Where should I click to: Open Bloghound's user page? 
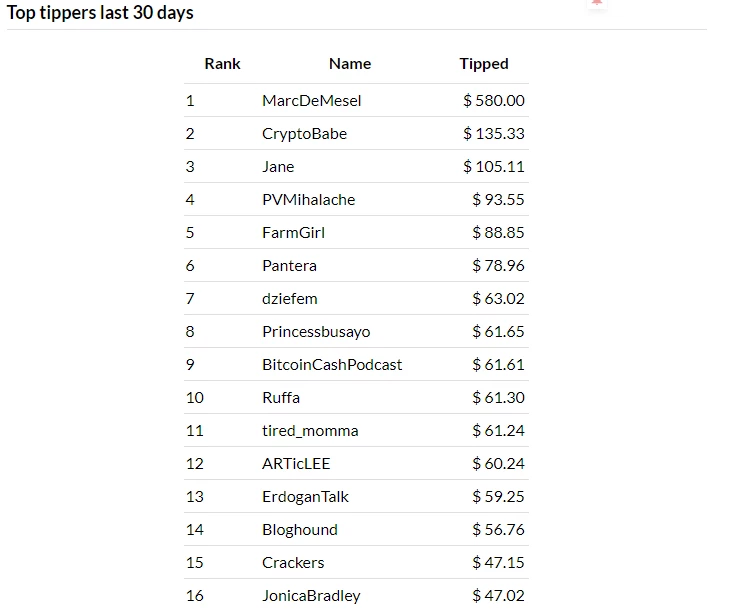300,530
